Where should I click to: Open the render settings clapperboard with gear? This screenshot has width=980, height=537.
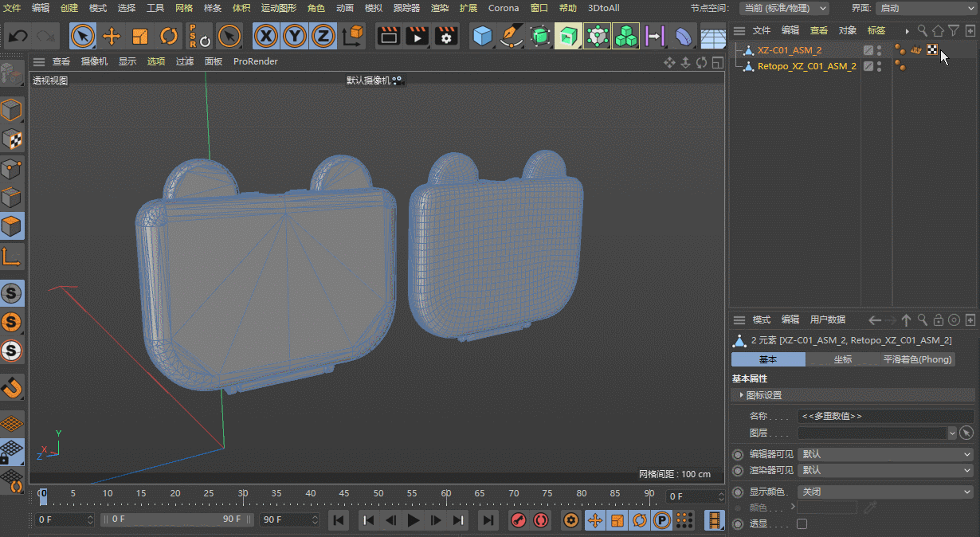[x=446, y=36]
